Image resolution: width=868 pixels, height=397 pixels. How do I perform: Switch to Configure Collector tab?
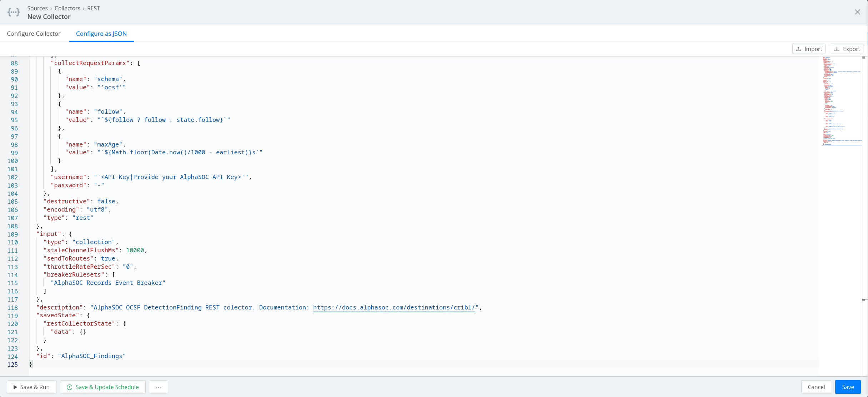34,34
